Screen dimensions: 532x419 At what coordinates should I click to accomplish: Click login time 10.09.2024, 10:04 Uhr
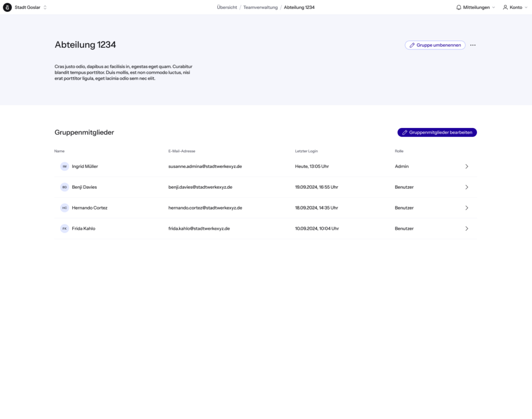pyautogui.click(x=317, y=229)
